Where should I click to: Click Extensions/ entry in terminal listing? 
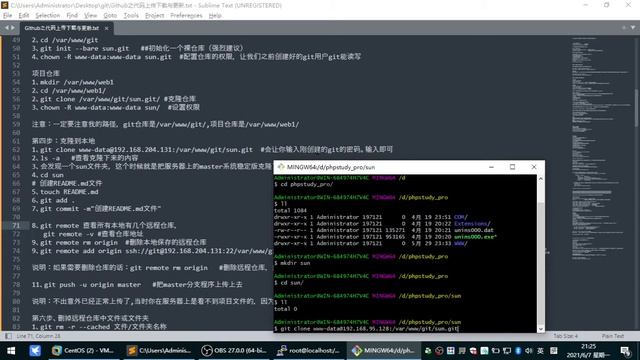pos(472,224)
